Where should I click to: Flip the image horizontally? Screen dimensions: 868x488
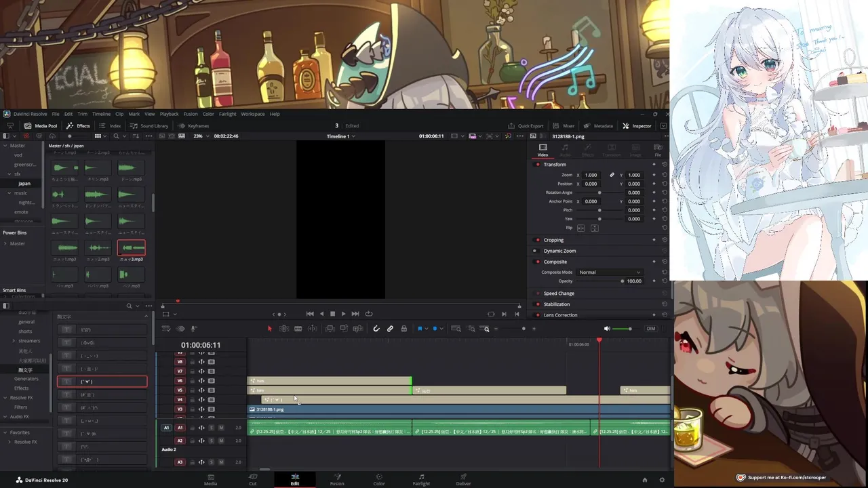pyautogui.click(x=581, y=228)
